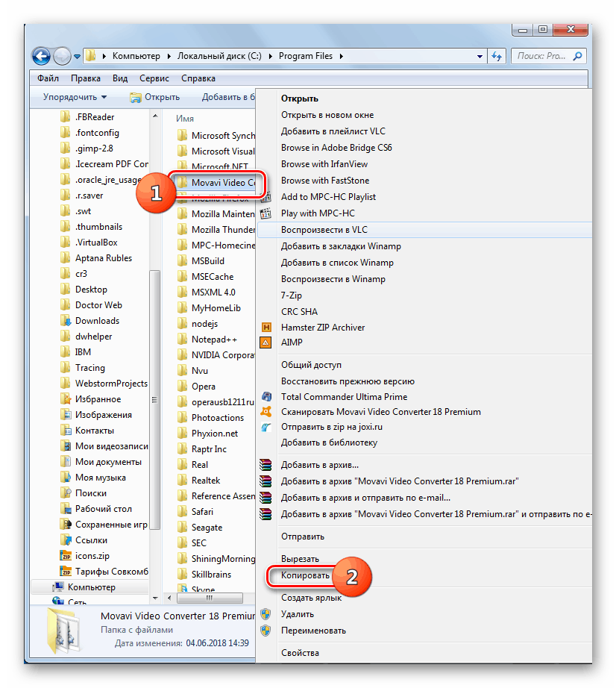Image resolution: width=616 pixels, height=688 pixels.
Task: Expand the arrow after Компьютер in breadcrumb
Action: pos(169,56)
